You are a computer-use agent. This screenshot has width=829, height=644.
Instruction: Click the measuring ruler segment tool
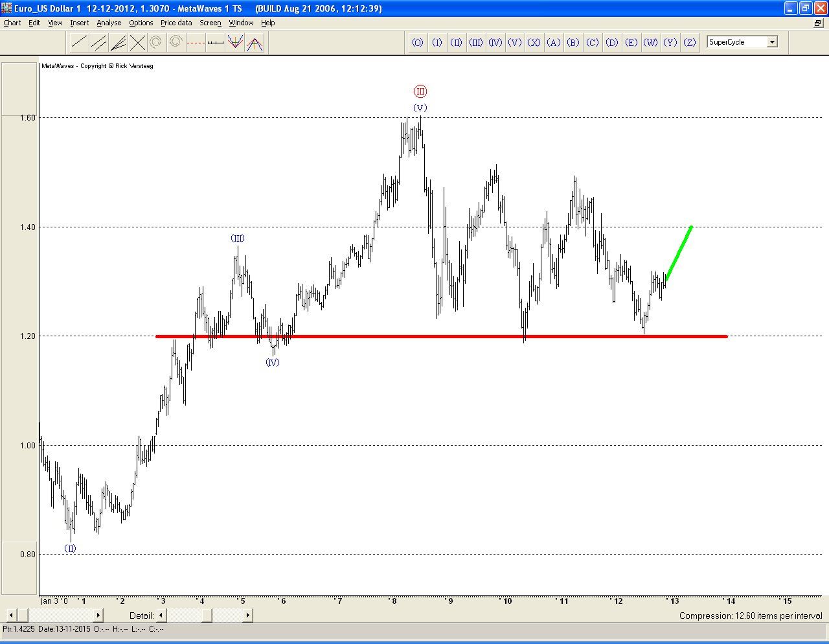(x=216, y=43)
